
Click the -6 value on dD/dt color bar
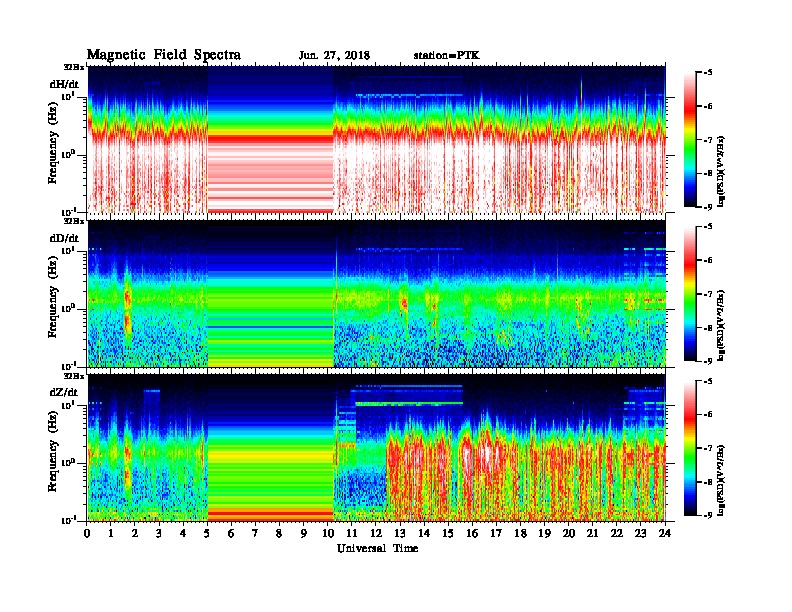(708, 261)
